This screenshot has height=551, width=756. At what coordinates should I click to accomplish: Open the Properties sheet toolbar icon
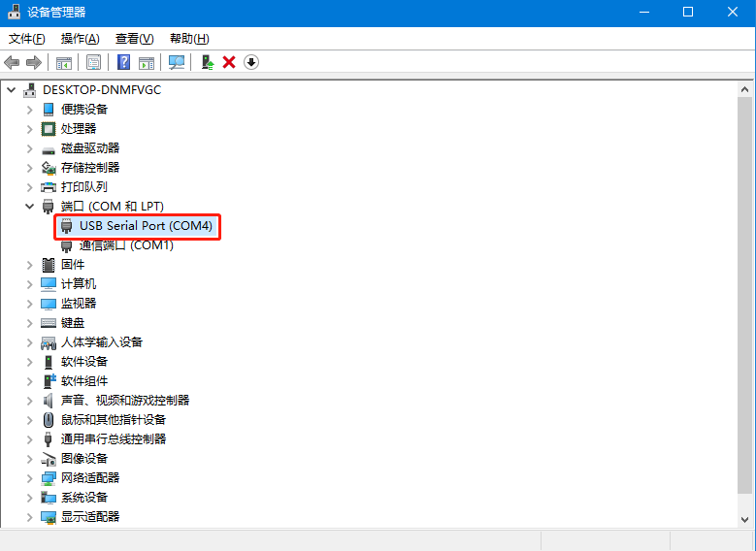point(93,62)
